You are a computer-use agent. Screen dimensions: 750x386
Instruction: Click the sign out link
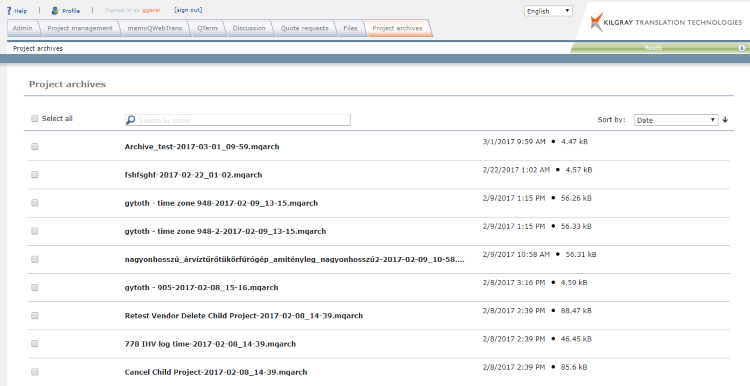[x=188, y=10]
